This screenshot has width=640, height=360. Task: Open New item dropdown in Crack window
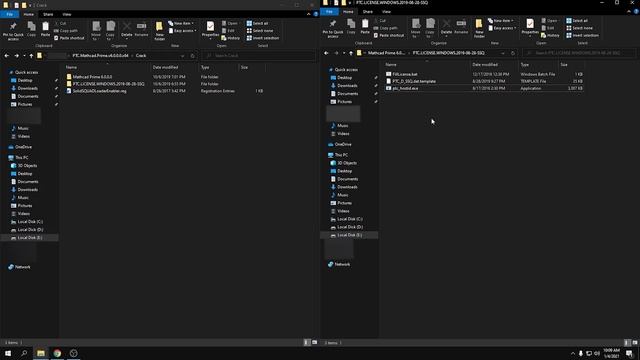point(181,23)
